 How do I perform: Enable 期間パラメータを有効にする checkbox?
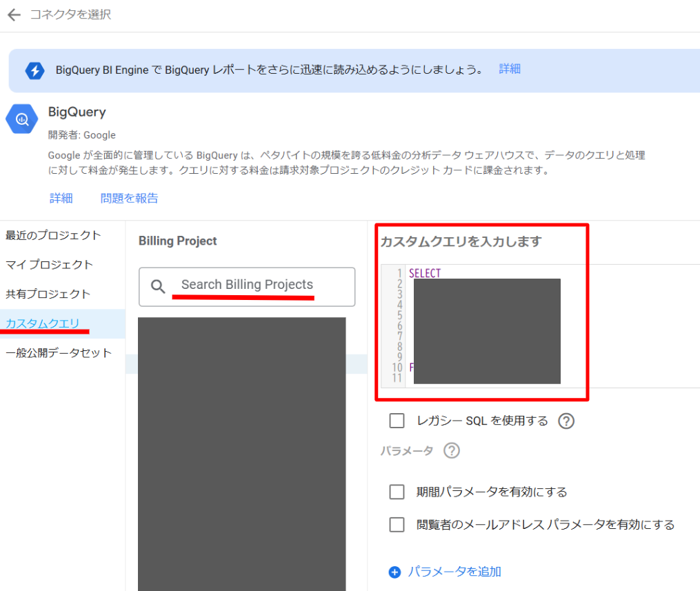tap(397, 492)
